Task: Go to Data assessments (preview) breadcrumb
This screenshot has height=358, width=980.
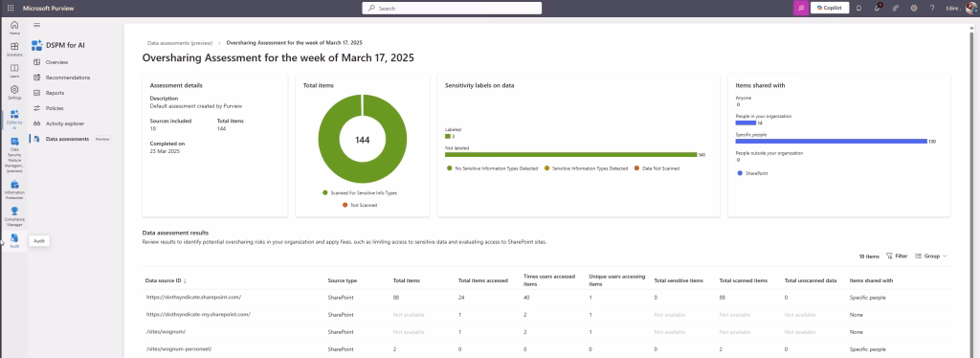Action: [179, 42]
